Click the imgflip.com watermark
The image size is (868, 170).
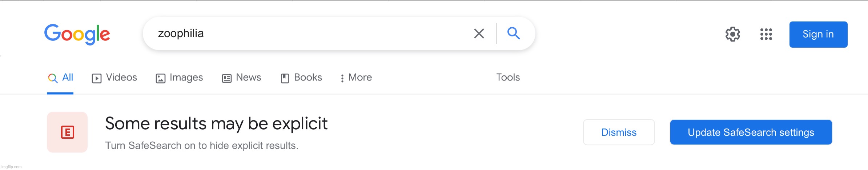[x=12, y=167]
